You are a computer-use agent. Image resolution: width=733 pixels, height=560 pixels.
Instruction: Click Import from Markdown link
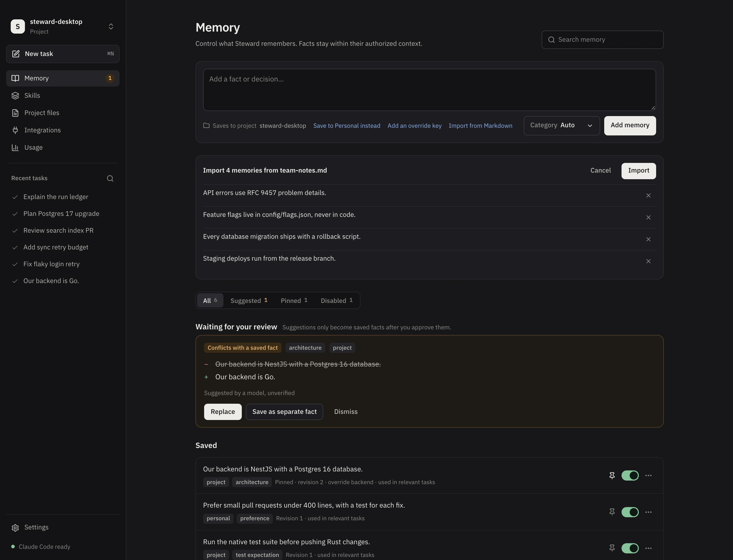(480, 126)
